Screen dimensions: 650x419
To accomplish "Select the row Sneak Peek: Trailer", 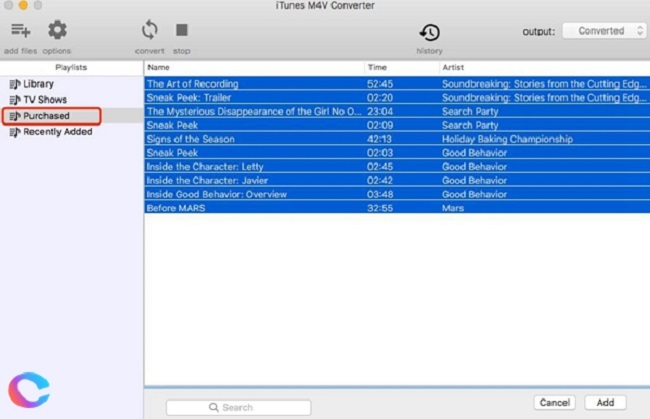I will 397,98.
